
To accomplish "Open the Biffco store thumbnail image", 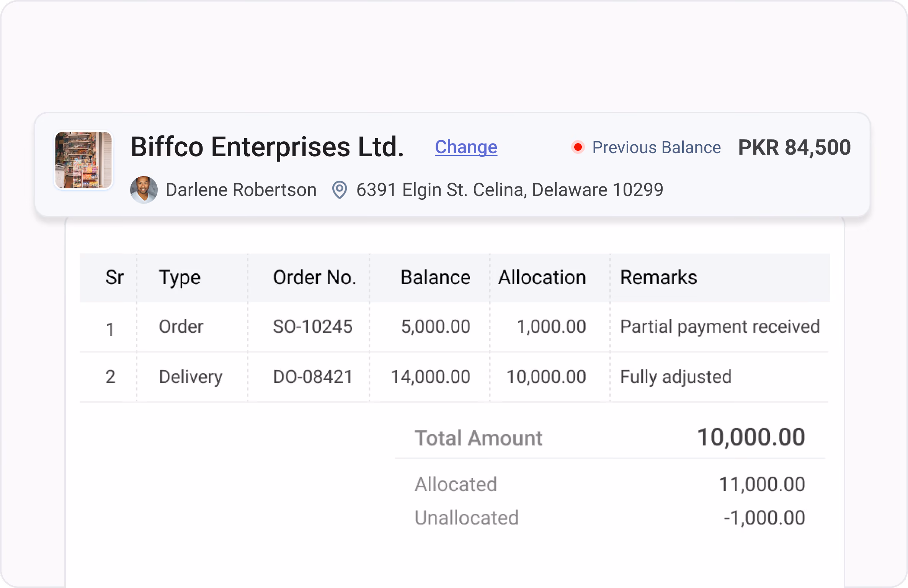I will (x=83, y=160).
